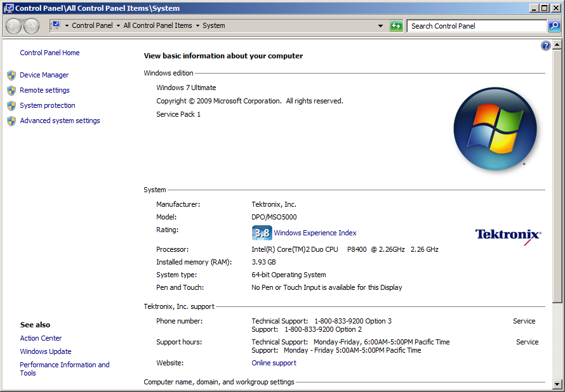Open Windows Update link

click(46, 351)
